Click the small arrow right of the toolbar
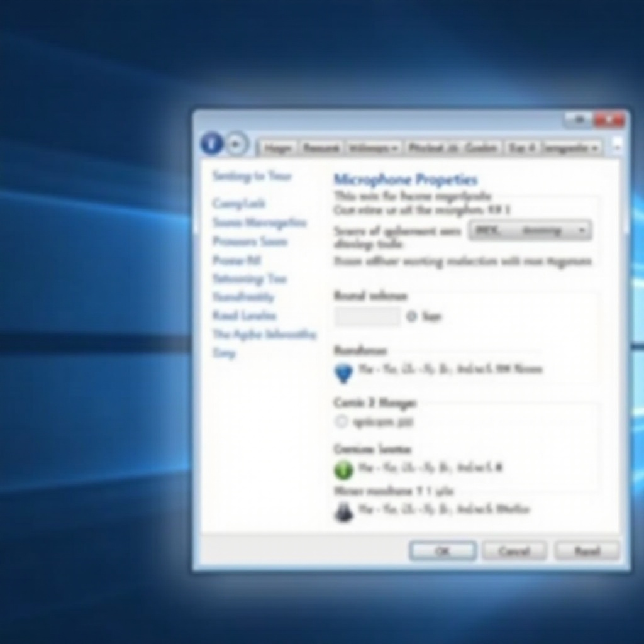The height and width of the screenshot is (644, 644). point(616,147)
